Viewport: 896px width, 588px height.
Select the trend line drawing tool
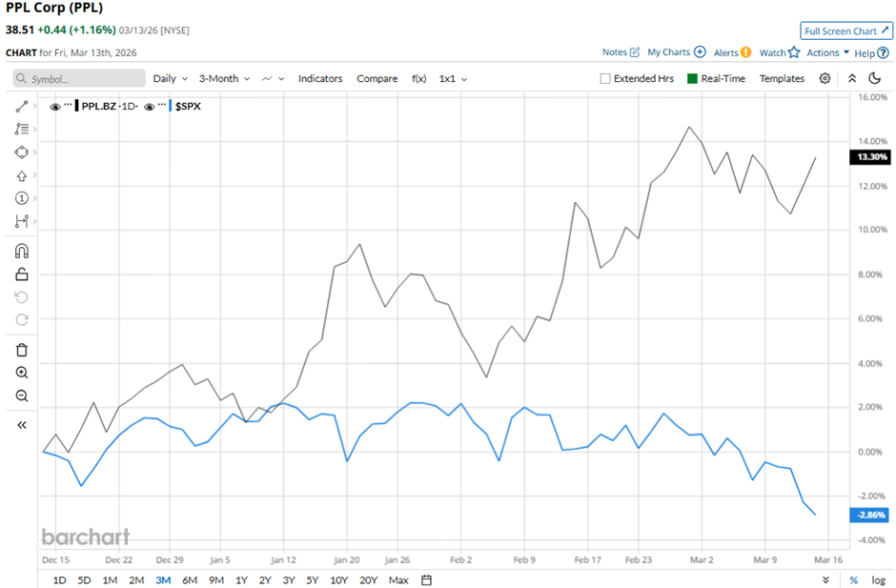[22, 106]
